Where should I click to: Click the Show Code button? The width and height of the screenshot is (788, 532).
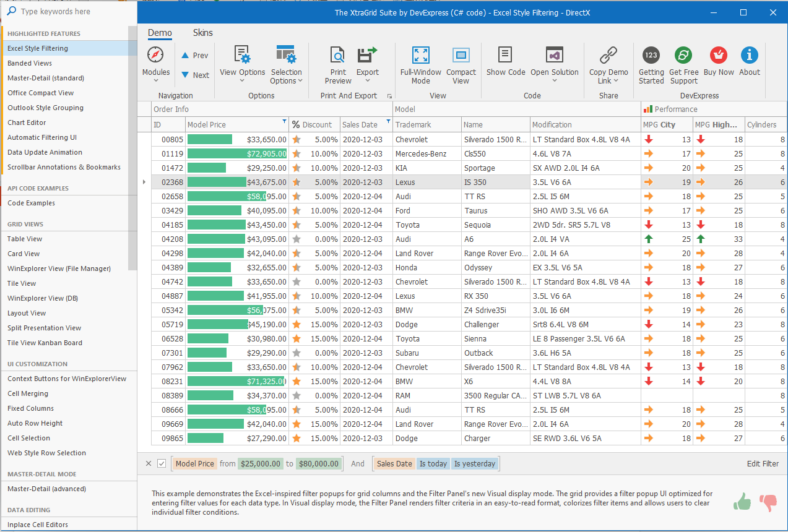point(506,62)
